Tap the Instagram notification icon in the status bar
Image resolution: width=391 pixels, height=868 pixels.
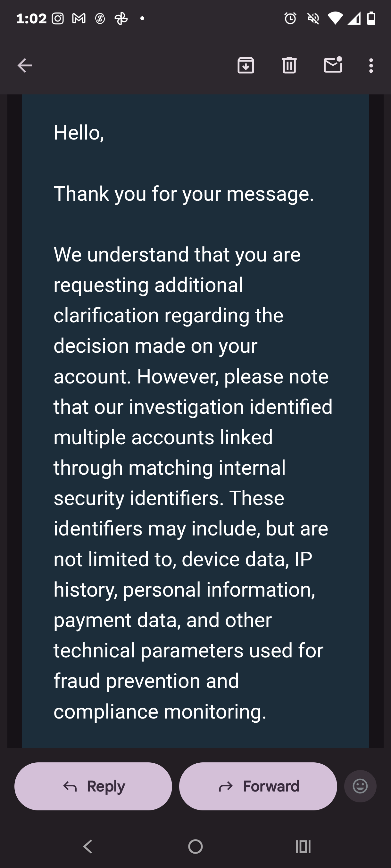point(58,19)
